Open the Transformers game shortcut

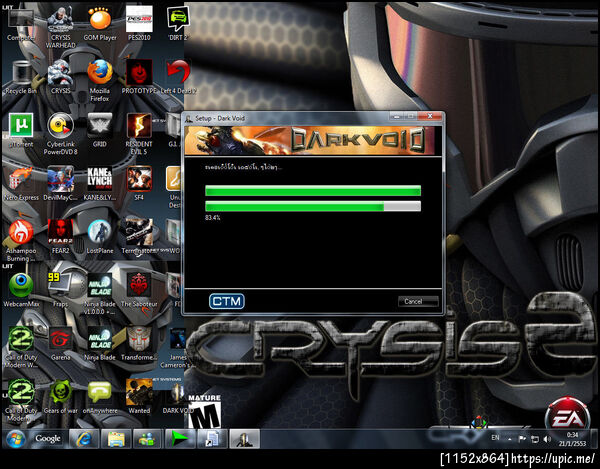(x=139, y=344)
